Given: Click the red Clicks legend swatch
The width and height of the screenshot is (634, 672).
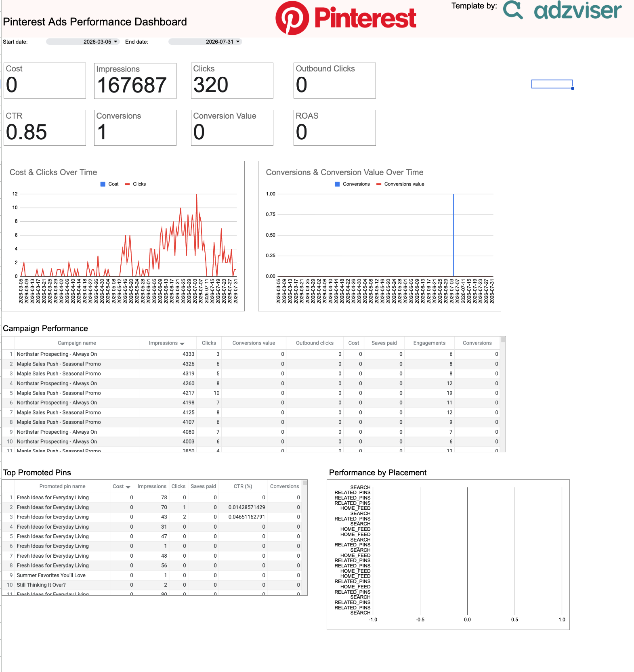Looking at the screenshot, I should click(127, 184).
